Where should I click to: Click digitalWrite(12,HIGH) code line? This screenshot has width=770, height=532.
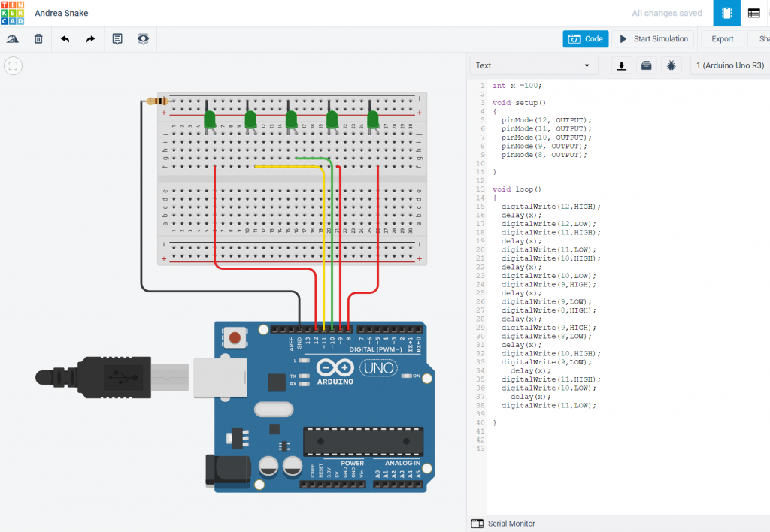550,207
